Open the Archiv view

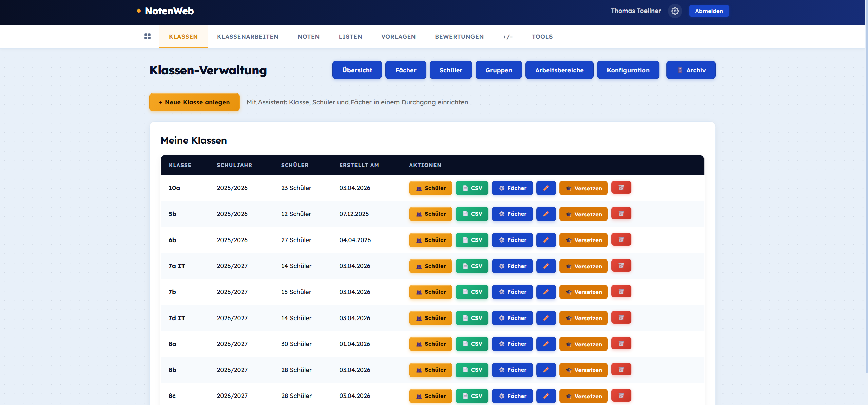(691, 70)
